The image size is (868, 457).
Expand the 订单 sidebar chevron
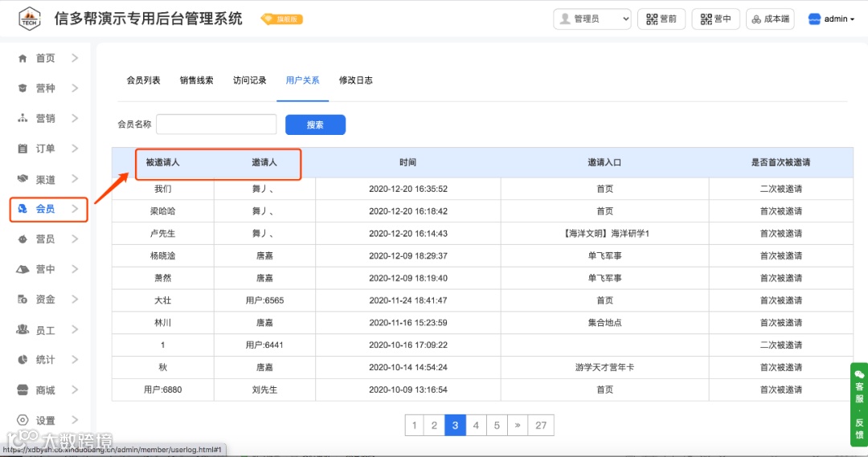[75, 149]
